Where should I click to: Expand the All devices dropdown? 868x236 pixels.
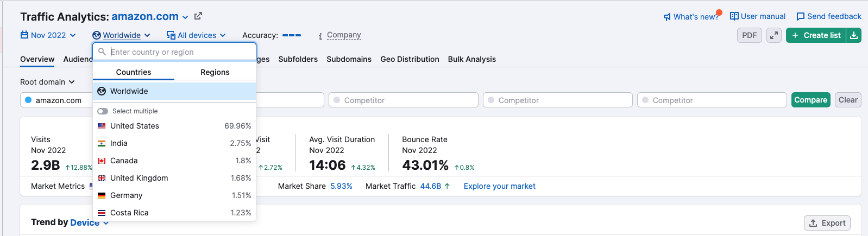(x=196, y=35)
